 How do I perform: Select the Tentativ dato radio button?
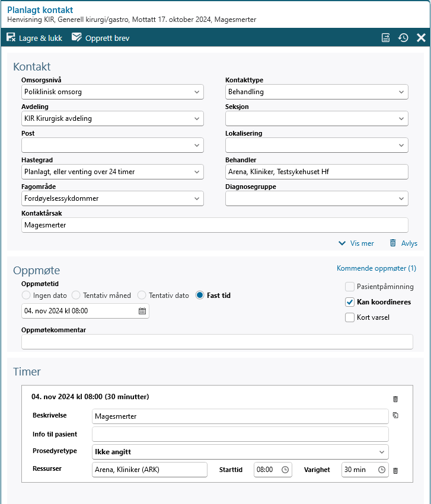[x=142, y=295]
